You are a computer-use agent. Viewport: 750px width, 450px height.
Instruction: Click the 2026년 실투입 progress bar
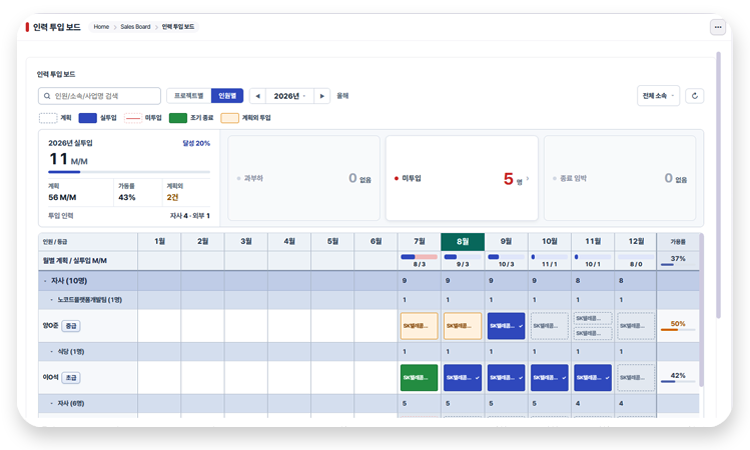click(x=129, y=172)
